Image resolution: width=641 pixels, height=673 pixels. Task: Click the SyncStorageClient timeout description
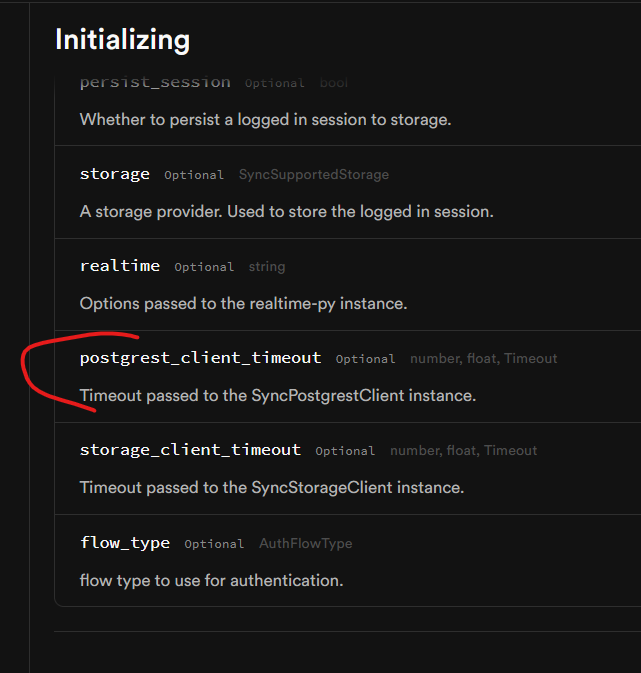coord(271,488)
